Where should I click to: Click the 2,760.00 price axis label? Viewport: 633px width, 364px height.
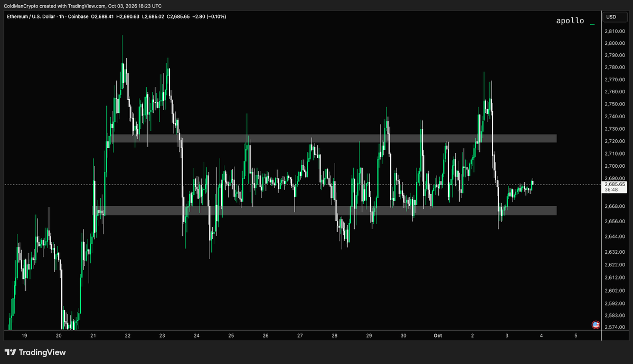click(615, 92)
